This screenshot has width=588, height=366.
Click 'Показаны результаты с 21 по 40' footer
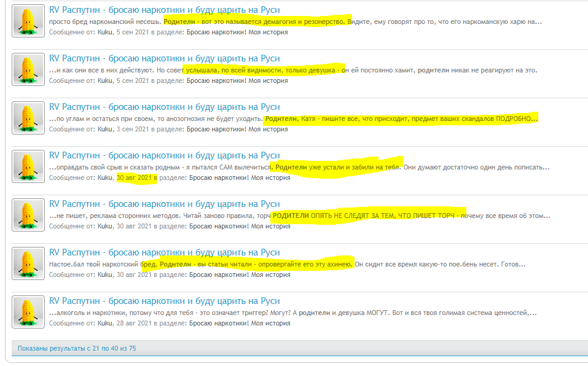(x=76, y=348)
